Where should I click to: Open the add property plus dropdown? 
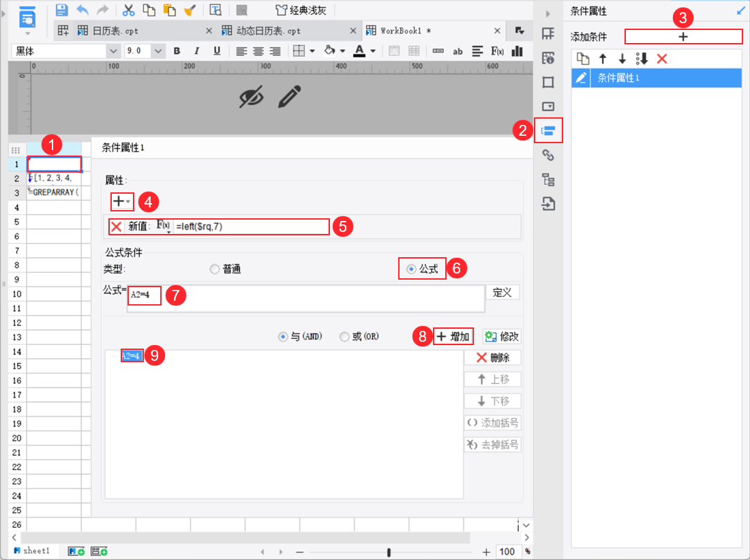point(122,201)
